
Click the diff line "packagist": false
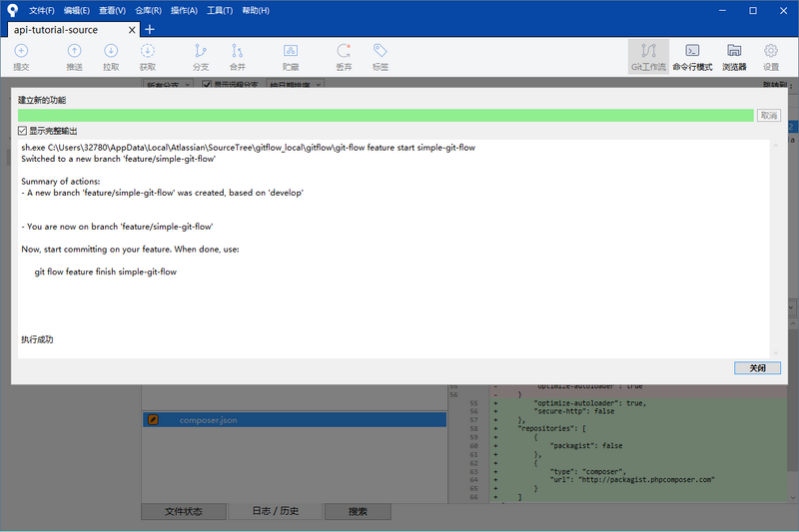click(586, 446)
